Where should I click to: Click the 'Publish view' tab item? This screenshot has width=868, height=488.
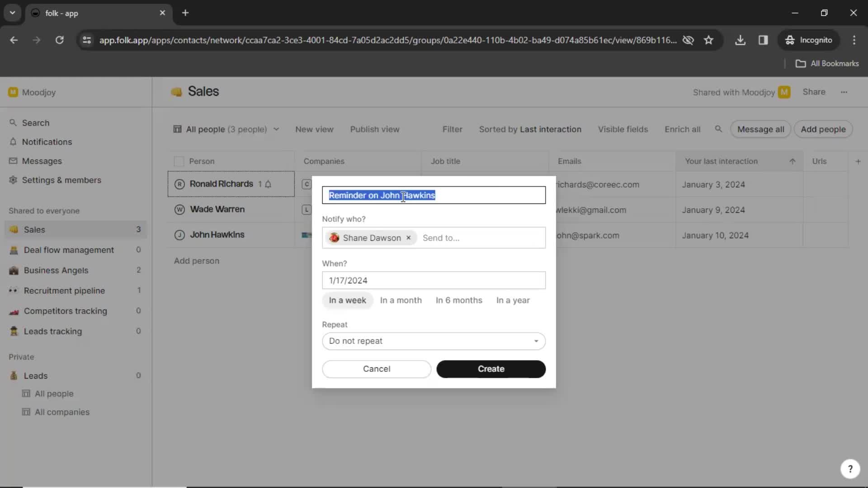375,129
